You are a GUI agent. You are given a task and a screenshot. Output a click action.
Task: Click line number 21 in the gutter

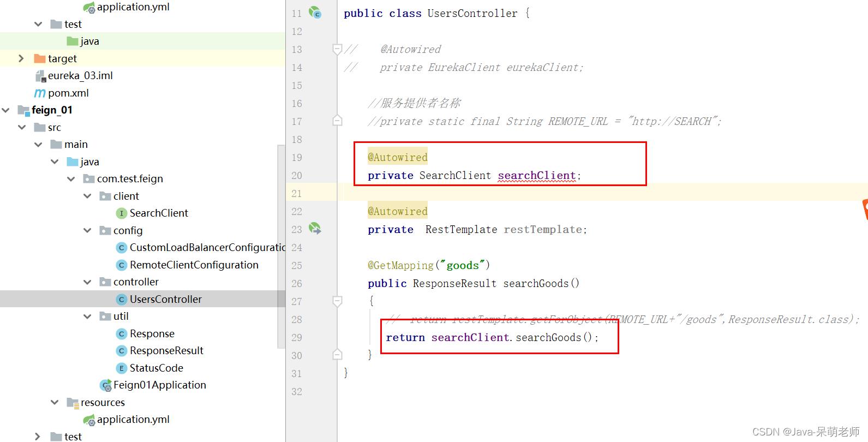[x=296, y=194]
